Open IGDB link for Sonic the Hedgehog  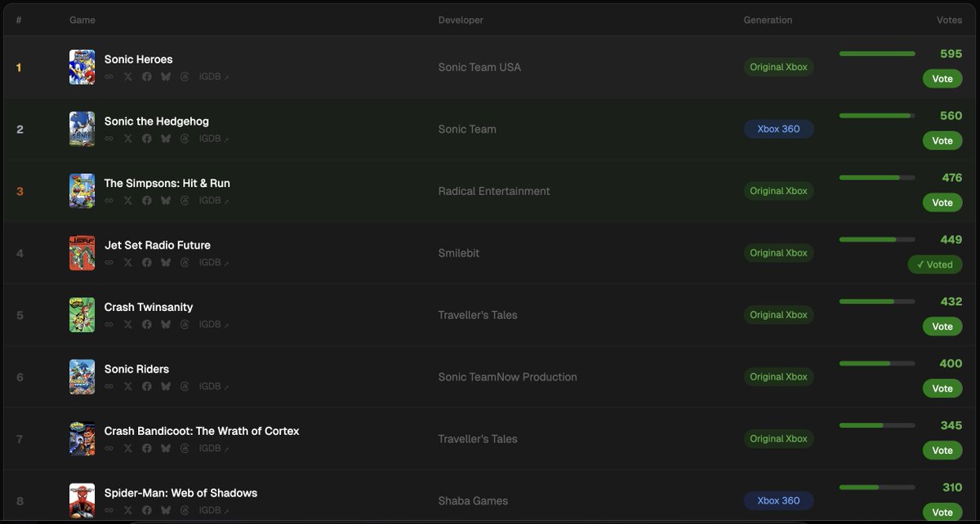[x=214, y=139]
